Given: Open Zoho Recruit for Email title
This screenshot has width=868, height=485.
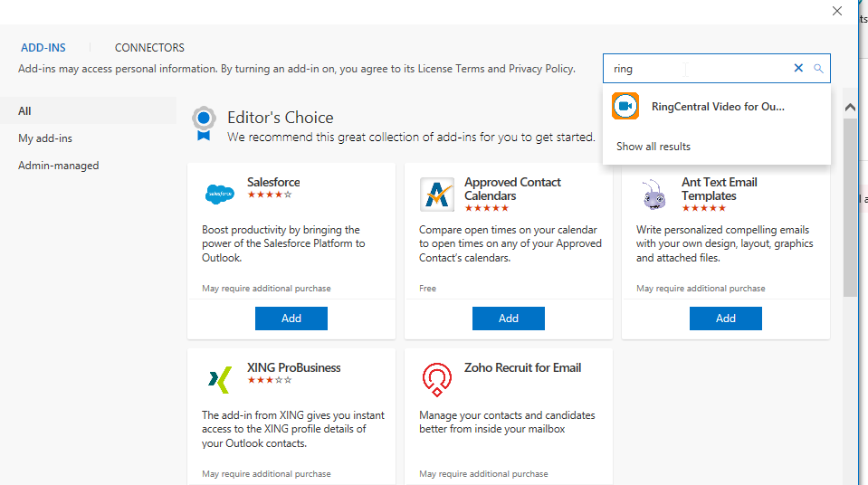Looking at the screenshot, I should (522, 367).
